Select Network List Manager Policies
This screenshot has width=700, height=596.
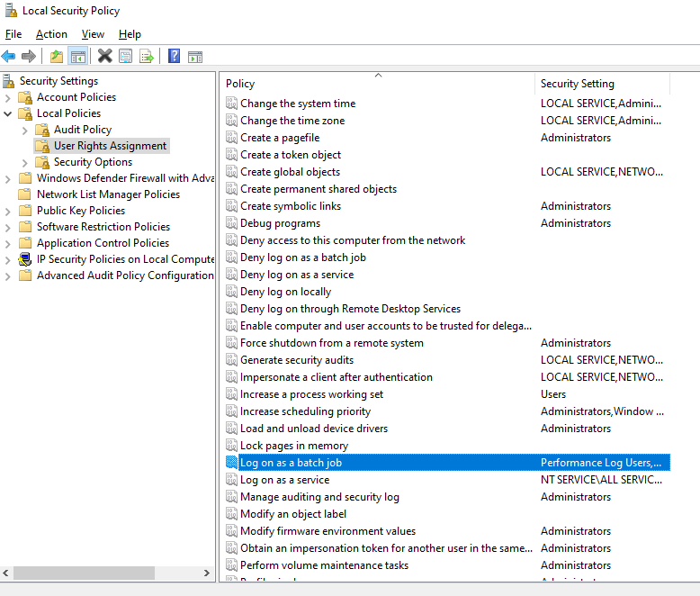(109, 194)
